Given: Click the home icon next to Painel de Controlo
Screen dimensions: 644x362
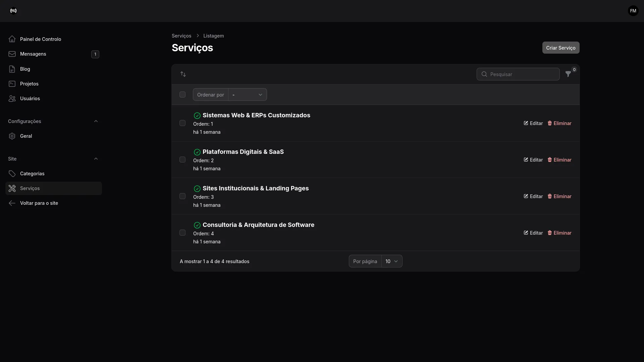Looking at the screenshot, I should (12, 39).
